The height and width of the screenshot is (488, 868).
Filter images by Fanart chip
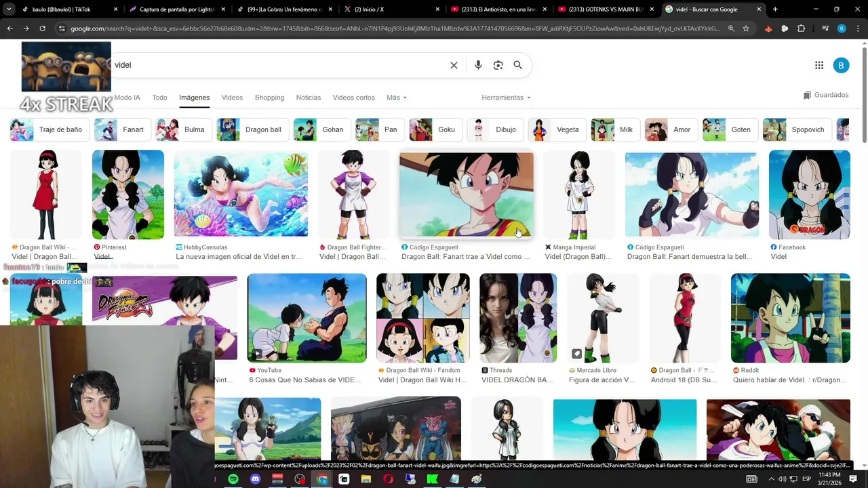[x=123, y=129]
